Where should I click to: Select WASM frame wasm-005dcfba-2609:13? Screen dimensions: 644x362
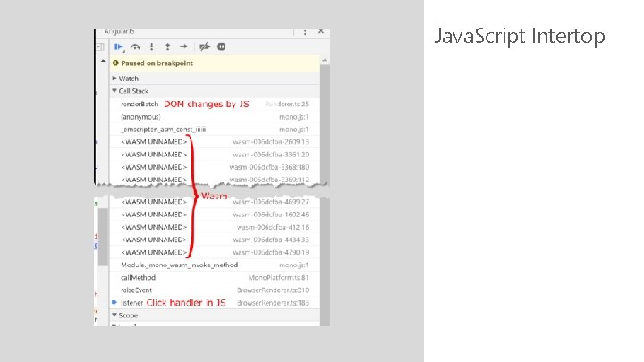pyautogui.click(x=215, y=142)
